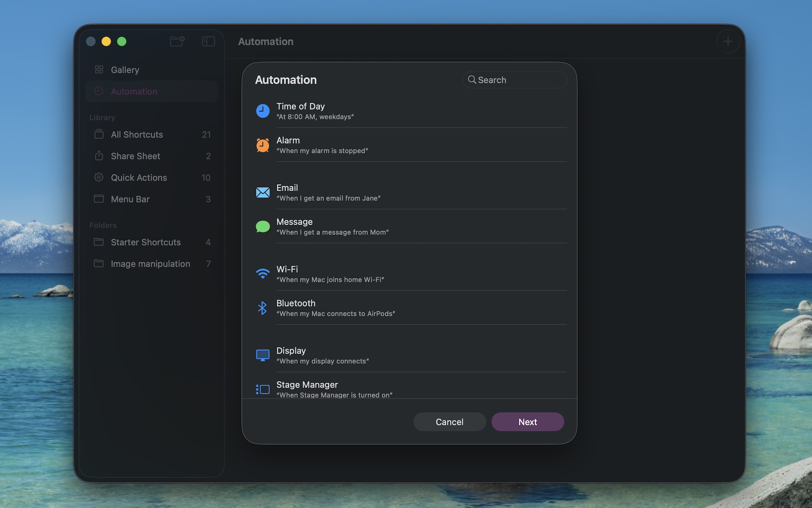812x508 pixels.
Task: Click the Menu Bar window icon
Action: (99, 199)
